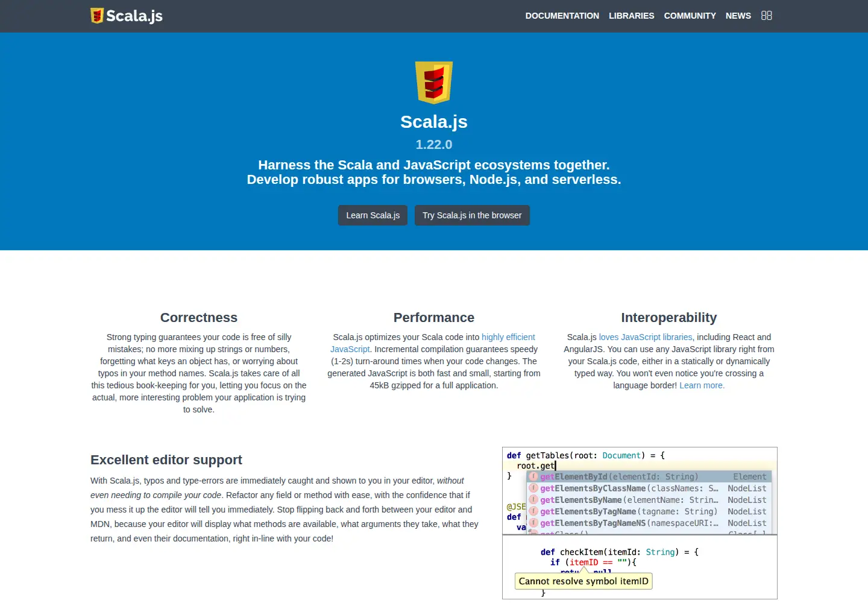Click the Scala.js logo in the navbar
868x603 pixels.
click(127, 16)
